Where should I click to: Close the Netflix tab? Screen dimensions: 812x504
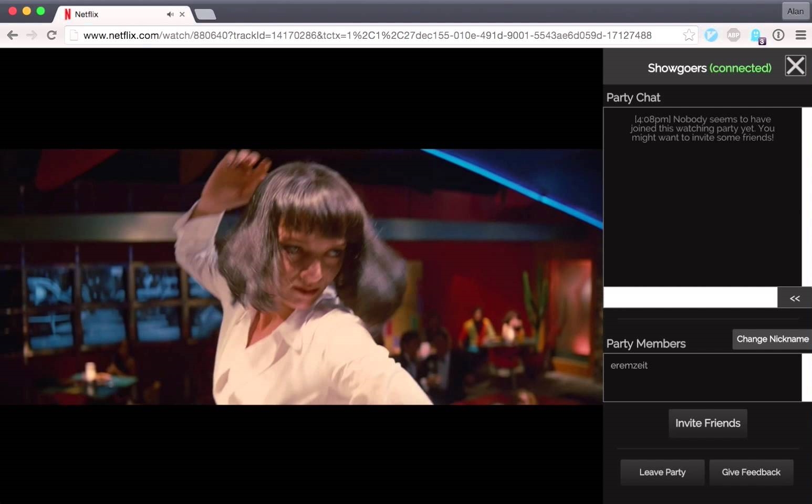tap(182, 14)
